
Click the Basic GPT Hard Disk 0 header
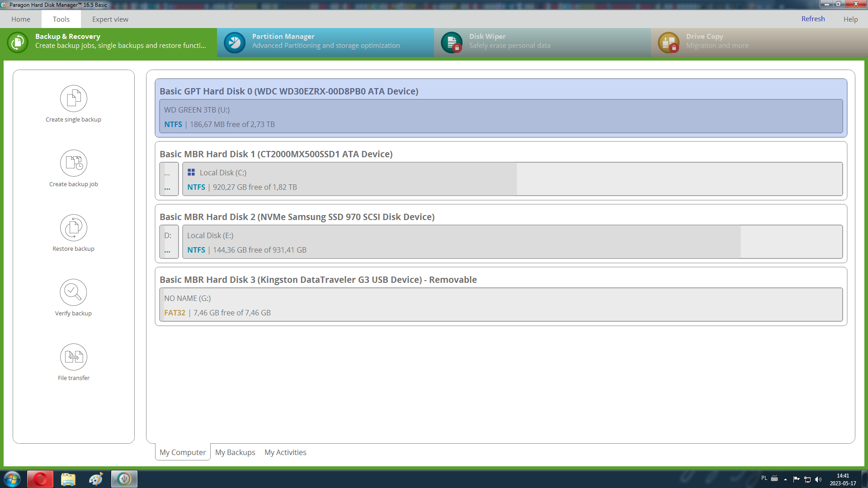[x=289, y=91]
